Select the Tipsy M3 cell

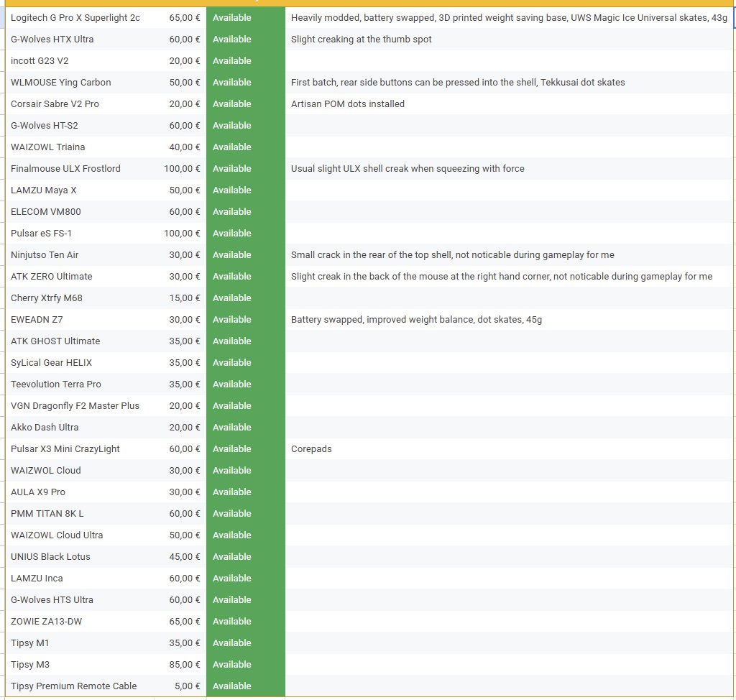[x=80, y=666]
